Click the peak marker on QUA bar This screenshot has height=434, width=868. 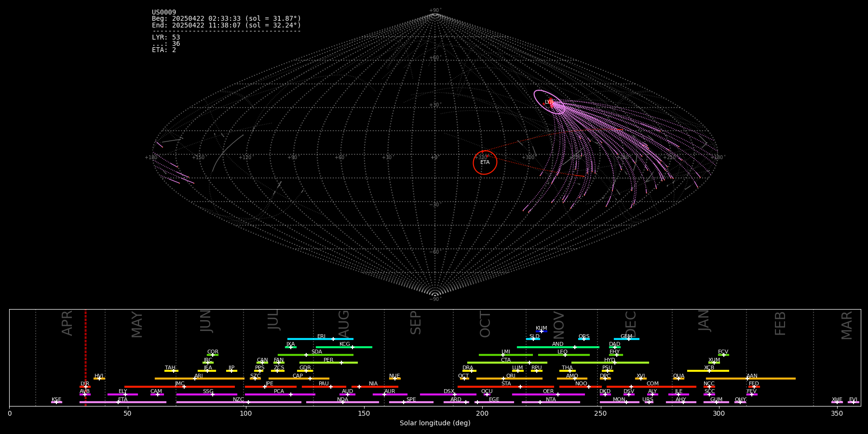coord(678,379)
